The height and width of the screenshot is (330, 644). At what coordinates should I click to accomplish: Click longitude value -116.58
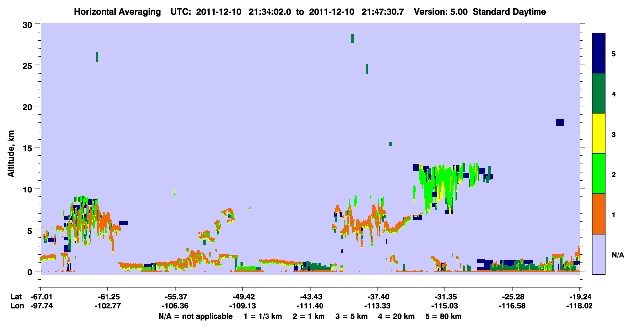512,306
